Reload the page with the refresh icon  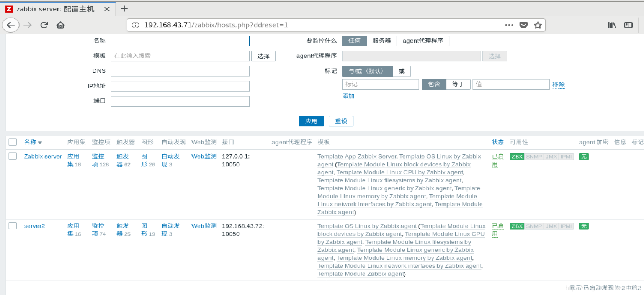(44, 25)
